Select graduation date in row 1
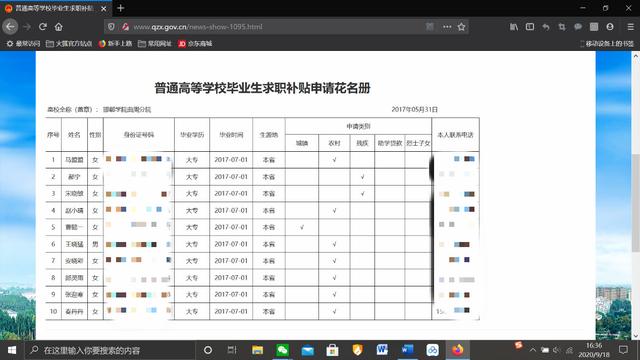 point(231,160)
